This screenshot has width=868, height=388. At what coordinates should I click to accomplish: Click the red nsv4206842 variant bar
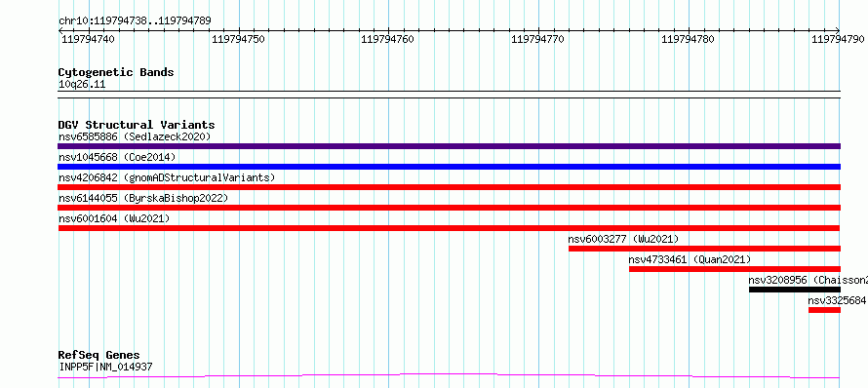[x=449, y=187]
